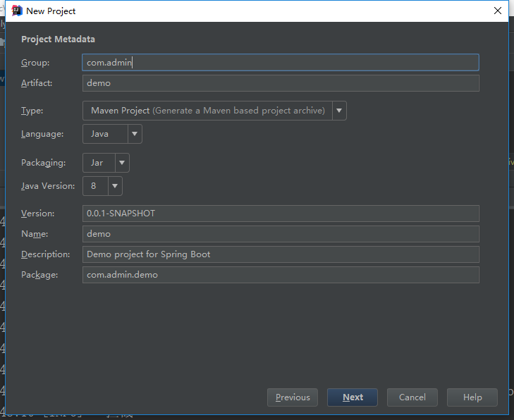Click the Artifact label

(37, 83)
